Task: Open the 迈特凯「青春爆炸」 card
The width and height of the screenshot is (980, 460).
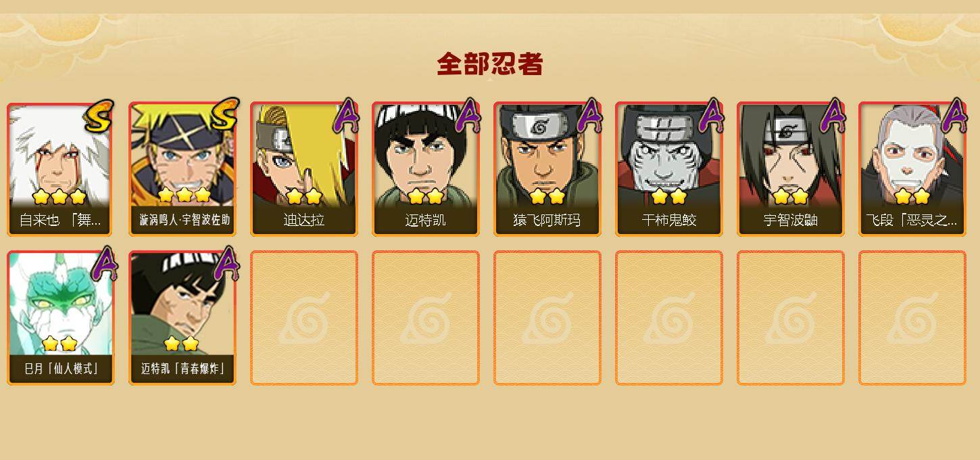Action: pos(182,318)
